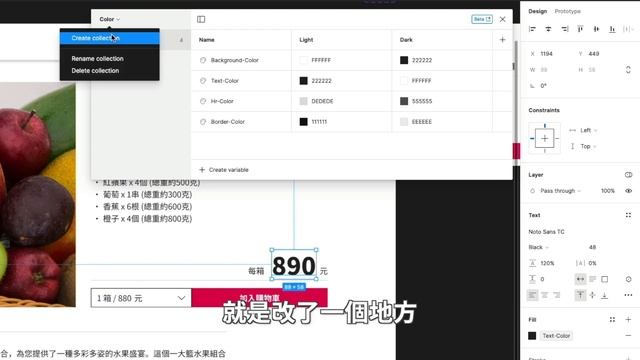Open the Color collection dropdown

[109, 19]
